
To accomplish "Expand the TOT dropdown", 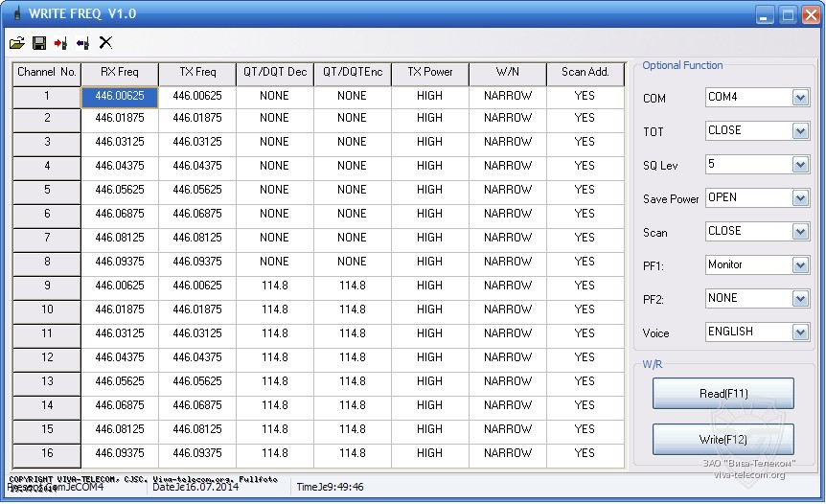I will tap(800, 131).
